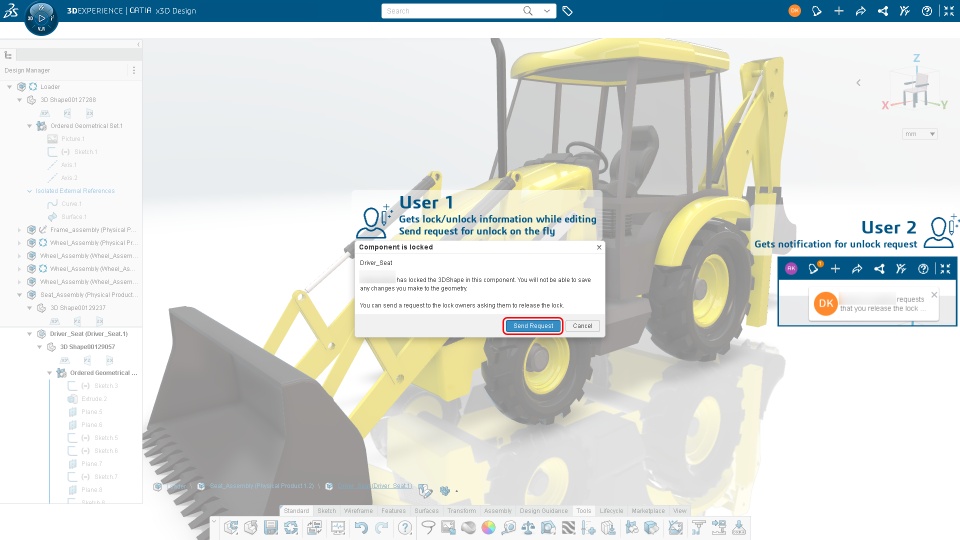This screenshot has width=960, height=540.
Task: Collapse the left panel using its chevron
Action: tap(138, 45)
